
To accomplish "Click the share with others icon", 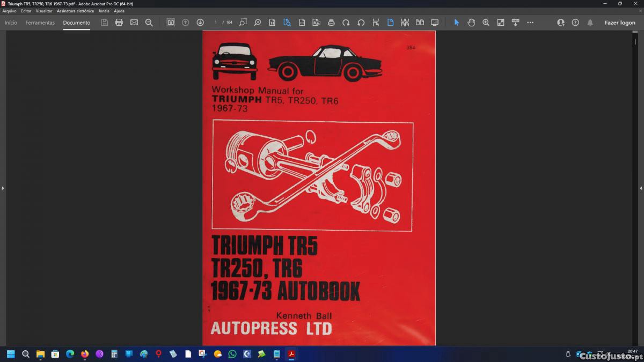I will 561,23.
